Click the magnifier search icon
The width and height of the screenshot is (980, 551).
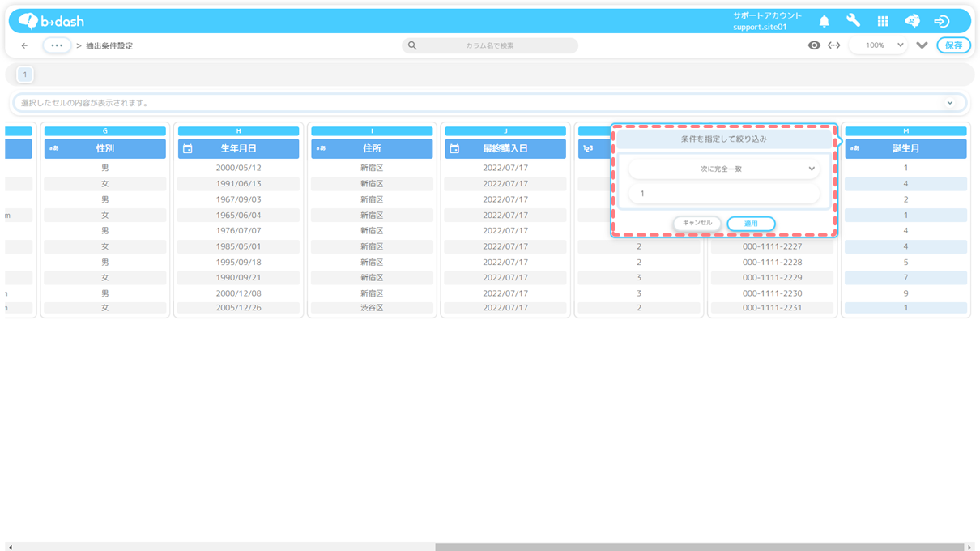point(412,45)
